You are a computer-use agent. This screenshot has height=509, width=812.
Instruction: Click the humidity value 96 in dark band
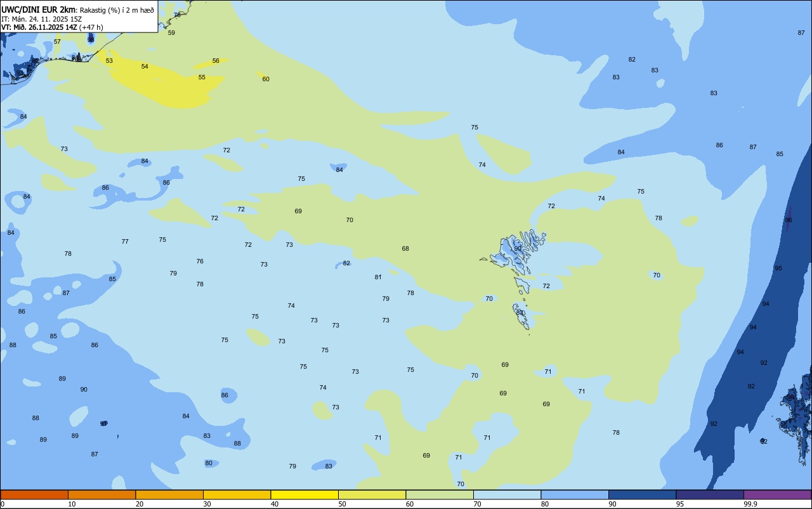click(x=789, y=220)
